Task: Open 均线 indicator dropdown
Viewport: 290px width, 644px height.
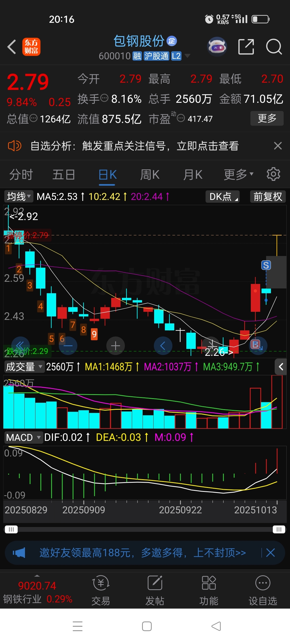Action: (19, 196)
